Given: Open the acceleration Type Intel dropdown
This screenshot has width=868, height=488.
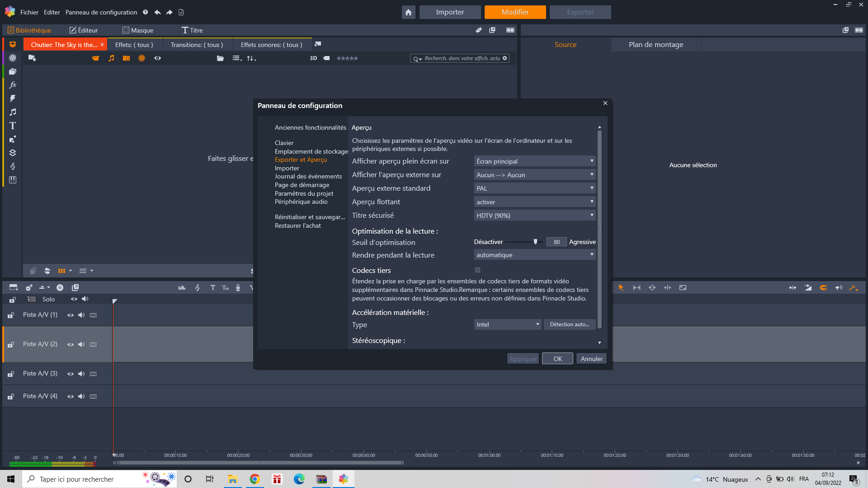Looking at the screenshot, I should tap(507, 324).
